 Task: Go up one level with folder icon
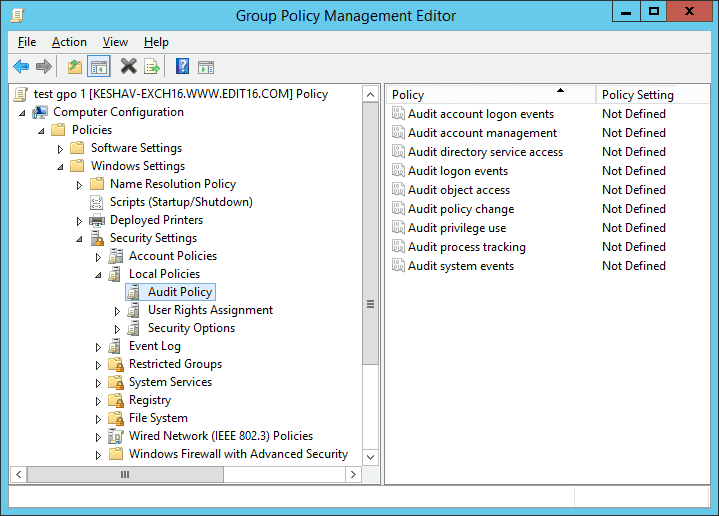click(75, 67)
